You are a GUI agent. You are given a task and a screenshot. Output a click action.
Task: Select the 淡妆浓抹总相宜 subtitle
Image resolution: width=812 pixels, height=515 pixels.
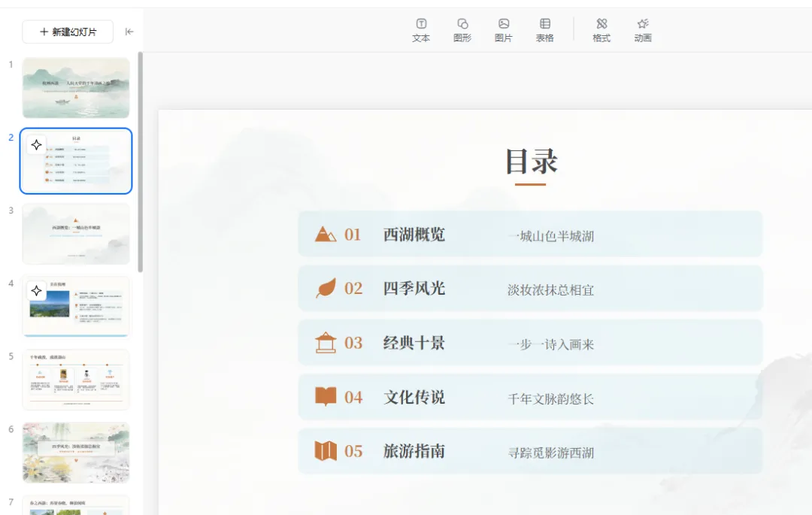550,290
